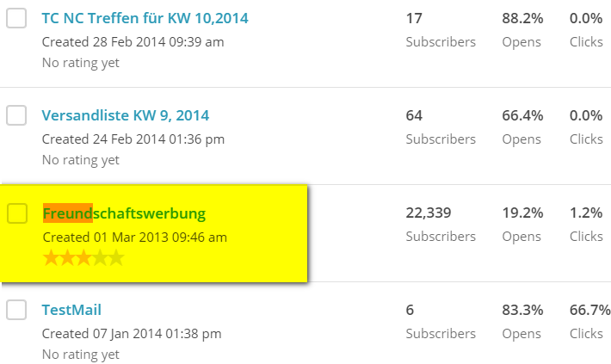Tick the TC NC Treffen list checkbox
611x364 pixels.
pyautogui.click(x=16, y=18)
